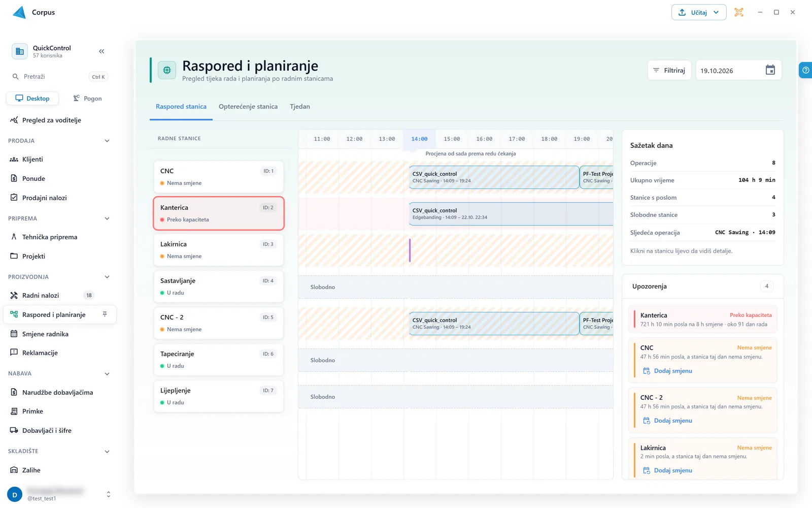The height and width of the screenshot is (508, 812).
Task: Open the QR scanner icon near Učitaj
Action: tap(739, 12)
